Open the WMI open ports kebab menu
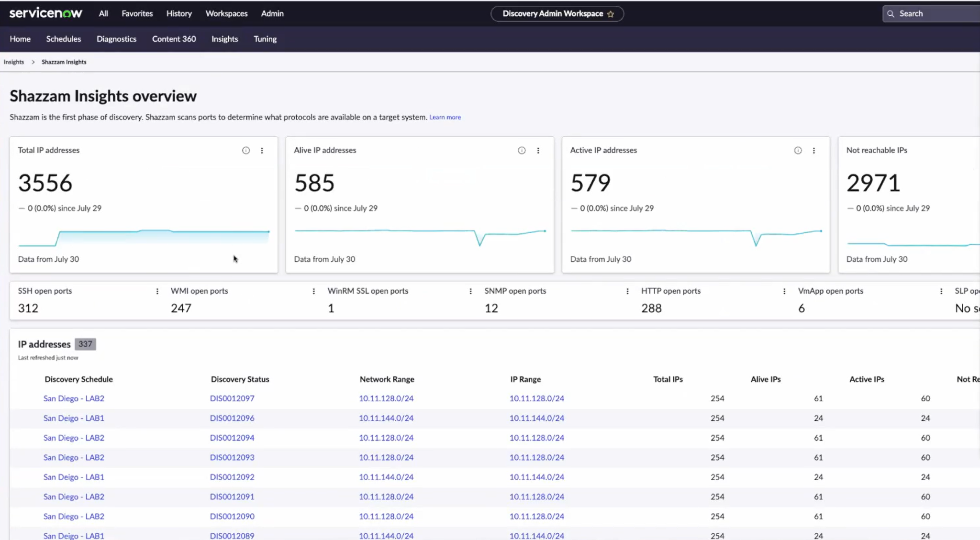980x540 pixels. [x=313, y=291]
